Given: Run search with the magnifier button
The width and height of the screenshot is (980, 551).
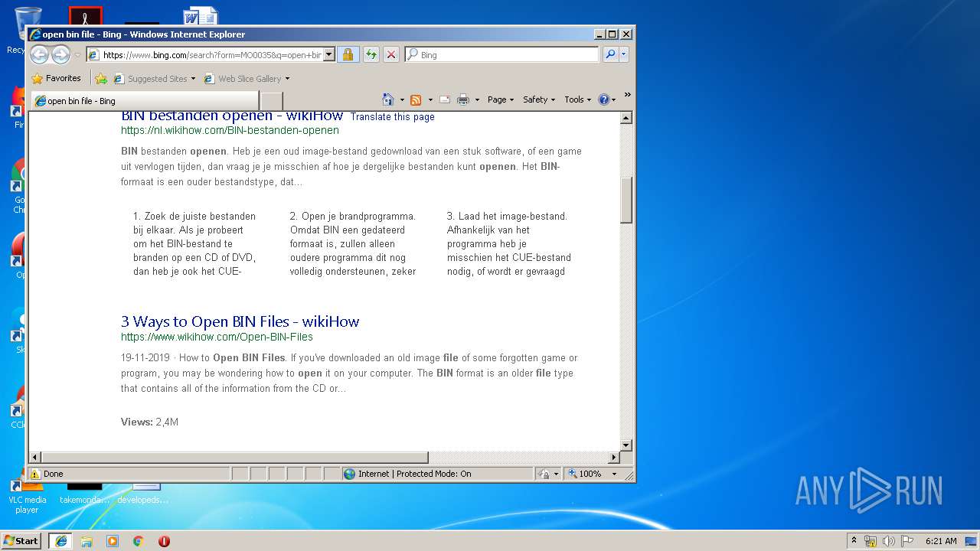Looking at the screenshot, I should tap(609, 54).
